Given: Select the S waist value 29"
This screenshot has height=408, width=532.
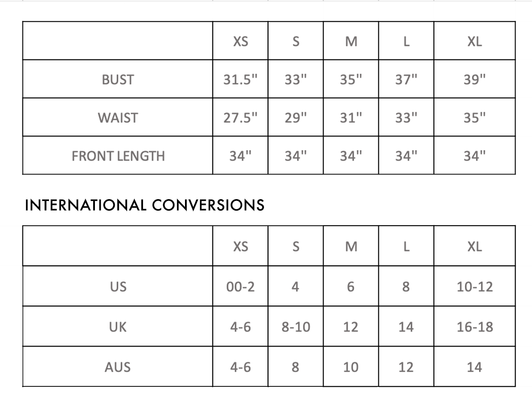Looking at the screenshot, I should coord(296,118).
